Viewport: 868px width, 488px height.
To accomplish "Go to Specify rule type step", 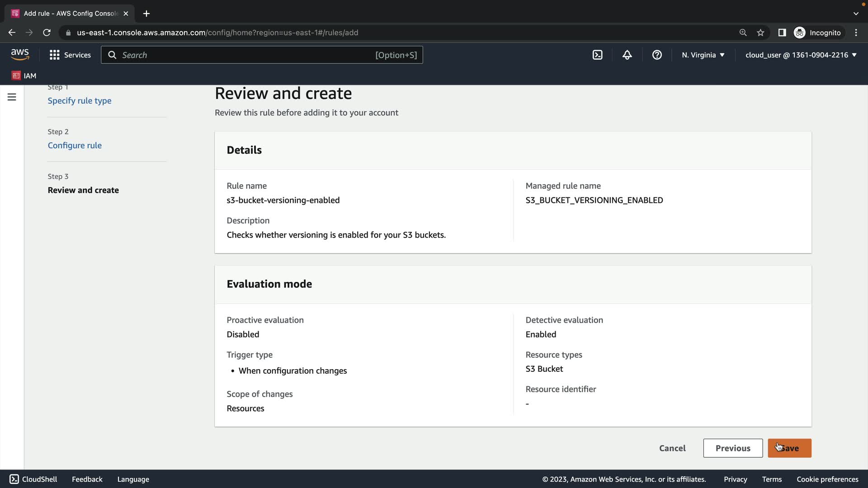I will click(80, 101).
